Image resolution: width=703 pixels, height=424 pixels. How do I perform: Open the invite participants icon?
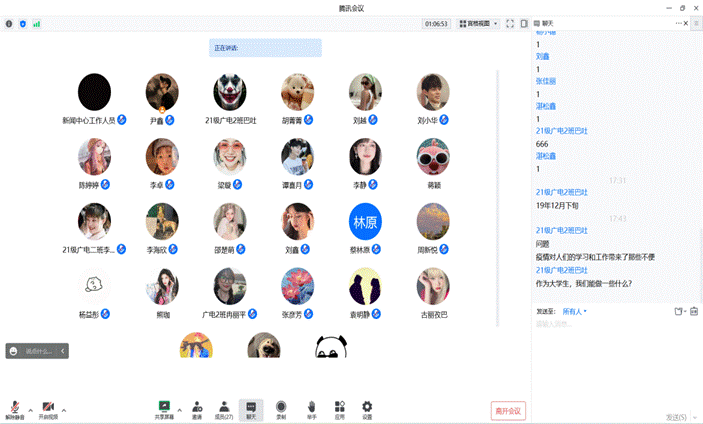click(197, 410)
